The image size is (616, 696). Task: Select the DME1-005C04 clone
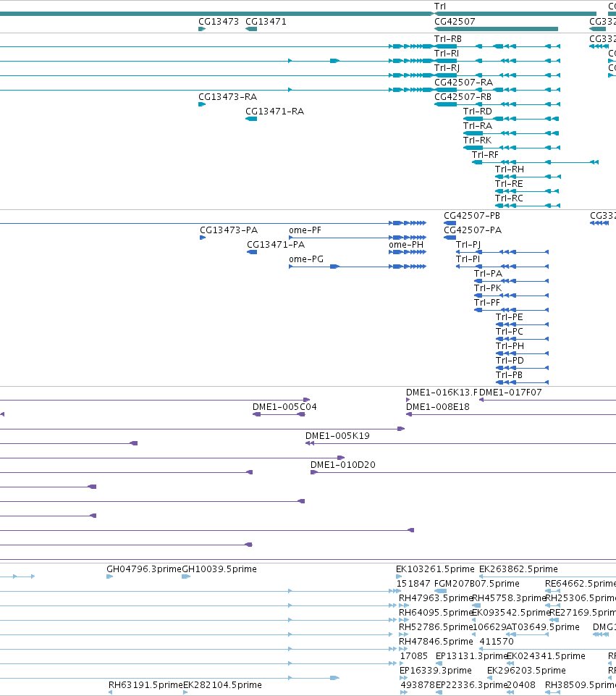tap(279, 414)
